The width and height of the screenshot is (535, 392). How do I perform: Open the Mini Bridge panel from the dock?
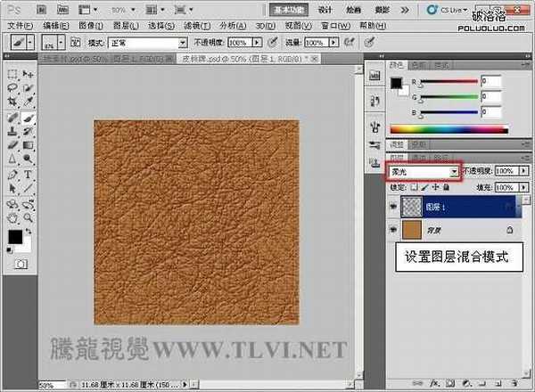[x=374, y=76]
